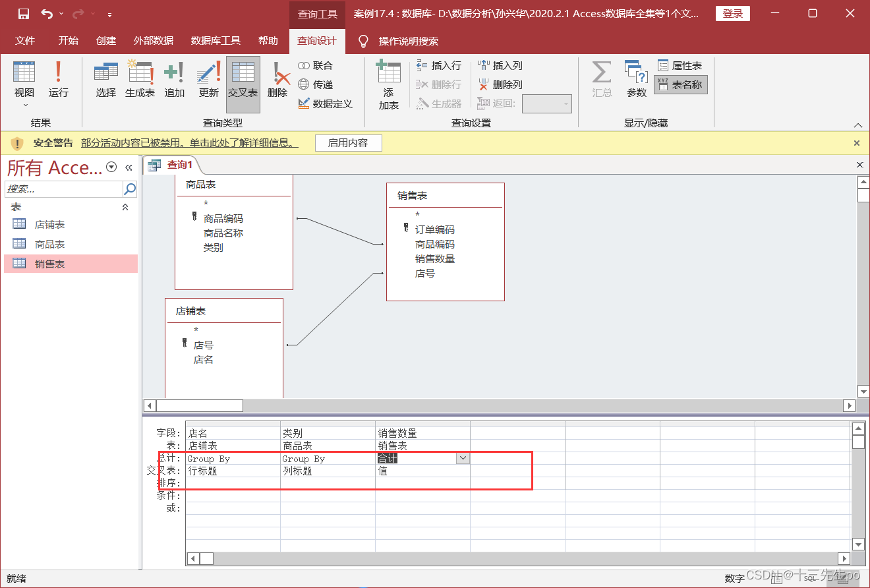This screenshot has height=588, width=870.
Task: Toggle the 表名称 table names button
Action: coord(681,85)
